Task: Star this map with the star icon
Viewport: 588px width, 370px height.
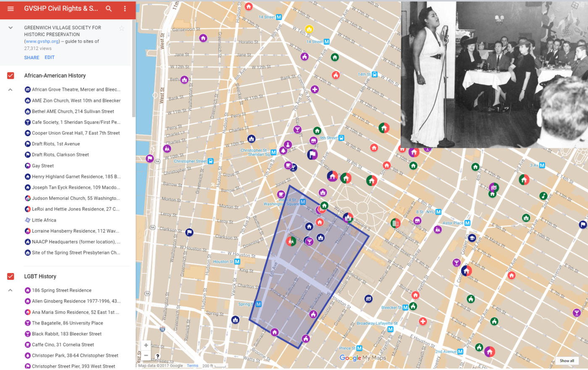Action: point(121,28)
